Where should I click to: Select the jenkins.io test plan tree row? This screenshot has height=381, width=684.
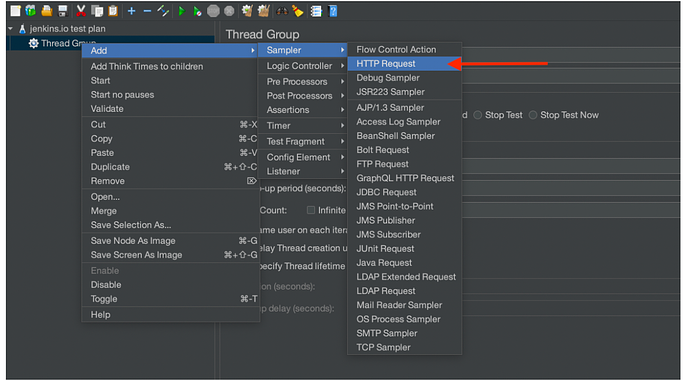110,29
